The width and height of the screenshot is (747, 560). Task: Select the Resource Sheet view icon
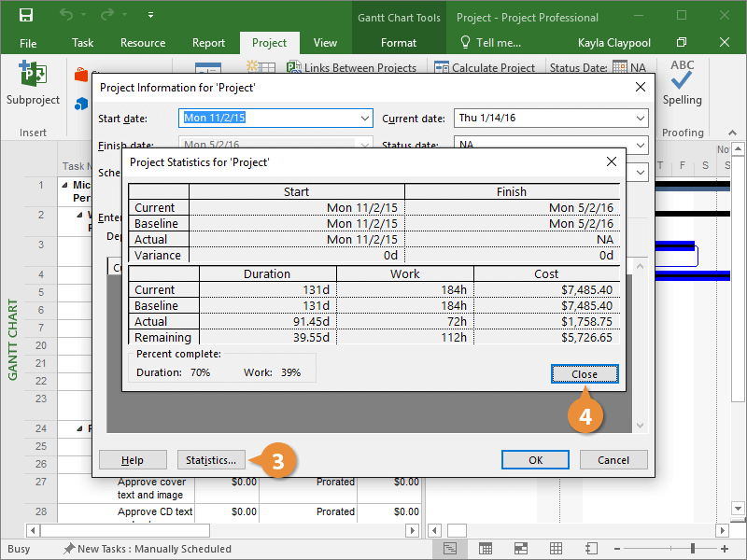tap(557, 549)
